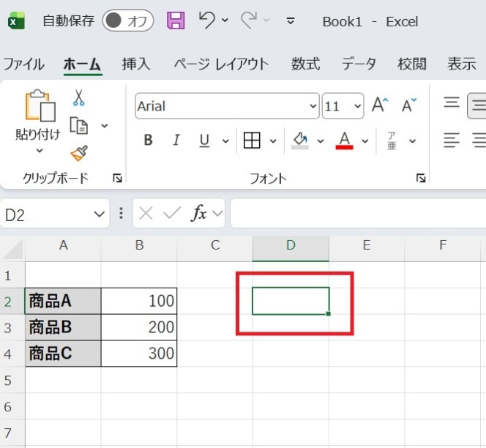Select cell containing 商品A

point(63,302)
